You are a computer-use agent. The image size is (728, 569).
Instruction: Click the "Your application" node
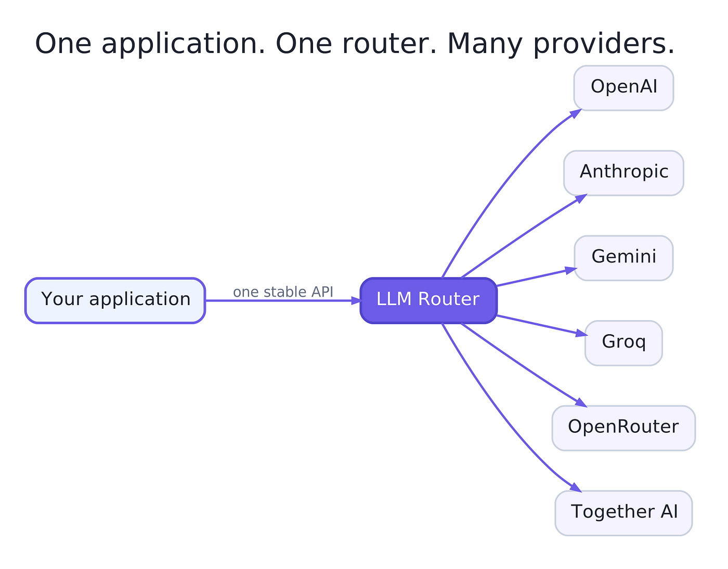(115, 300)
